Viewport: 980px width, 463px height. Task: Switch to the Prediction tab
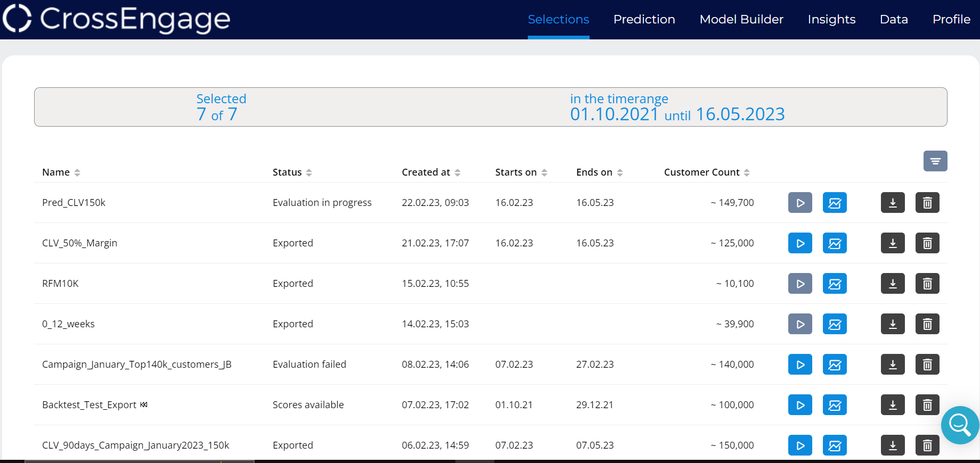pyautogui.click(x=644, y=20)
